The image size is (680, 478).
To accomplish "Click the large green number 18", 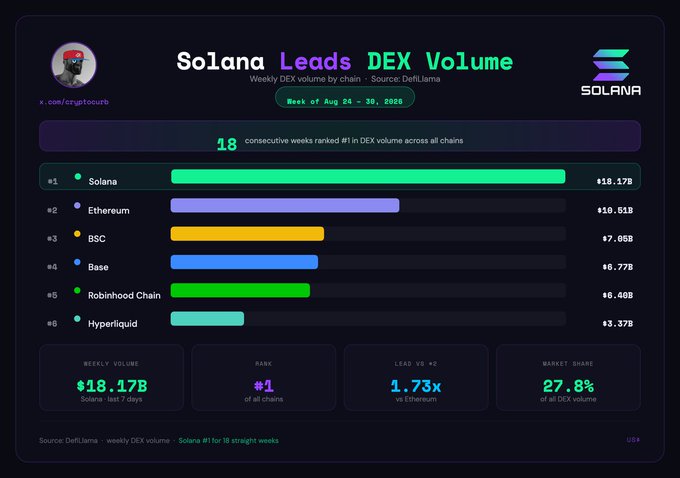I will (227, 144).
